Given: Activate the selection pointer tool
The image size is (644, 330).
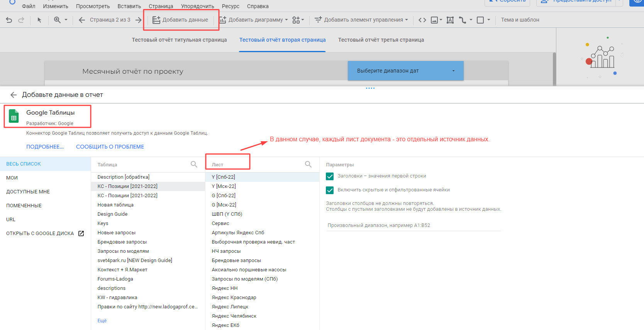Looking at the screenshot, I should point(39,20).
